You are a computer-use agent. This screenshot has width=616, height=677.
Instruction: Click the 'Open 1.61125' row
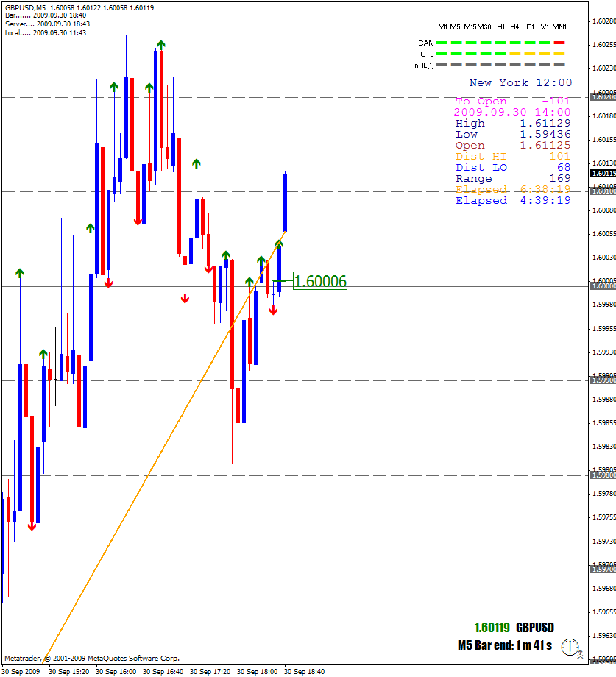tap(513, 145)
